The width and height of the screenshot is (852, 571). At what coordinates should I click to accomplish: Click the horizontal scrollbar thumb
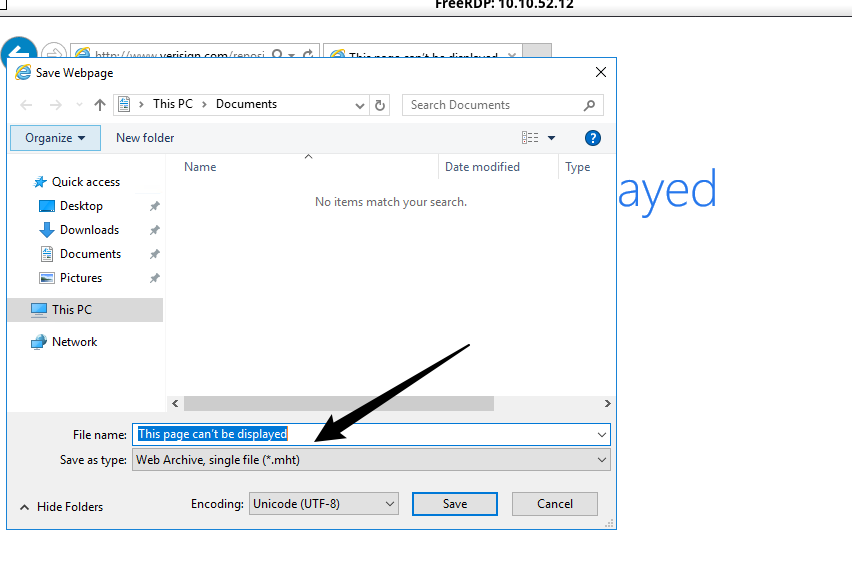click(339, 403)
